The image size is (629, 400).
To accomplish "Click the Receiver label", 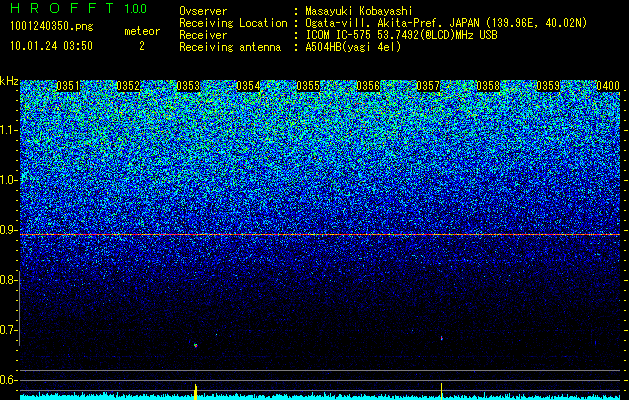I will point(203,35).
